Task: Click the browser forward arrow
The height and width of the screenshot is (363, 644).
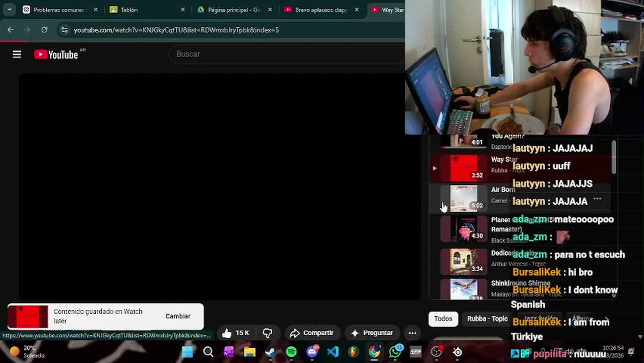Action: coord(27,30)
